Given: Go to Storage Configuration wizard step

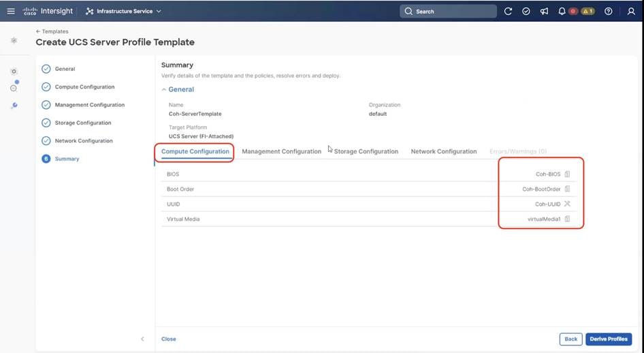Looking at the screenshot, I should [x=76, y=123].
